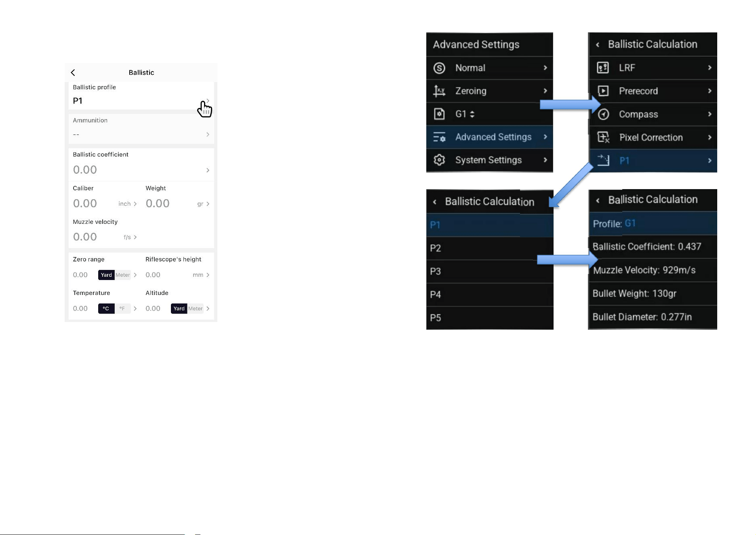Select Bullet Diameter: 0.277in row
Screen dimensions: 756x535
653,317
